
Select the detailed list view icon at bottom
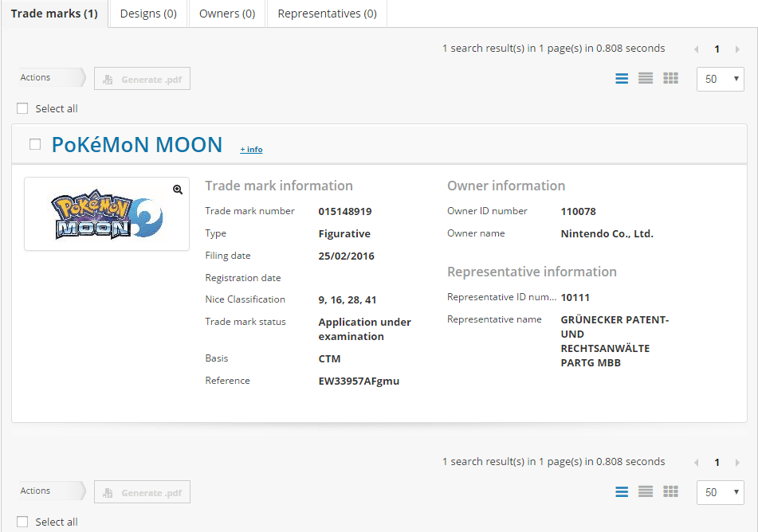(x=622, y=491)
